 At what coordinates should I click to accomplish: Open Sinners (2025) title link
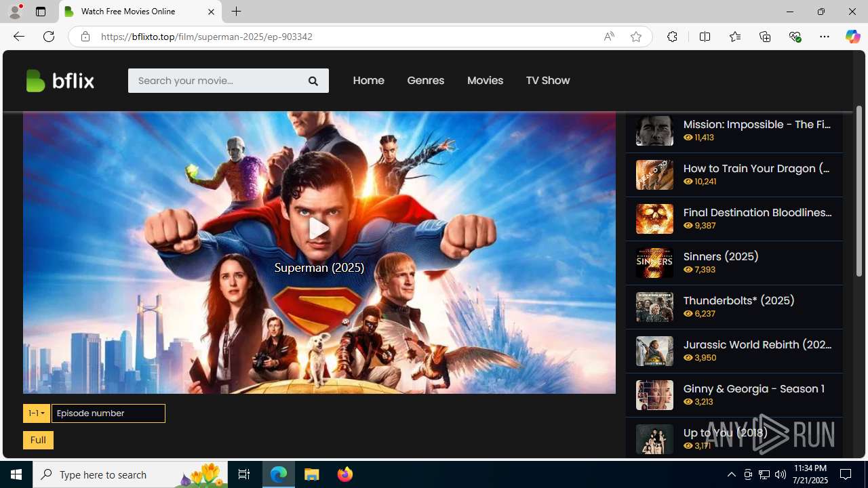tap(721, 256)
